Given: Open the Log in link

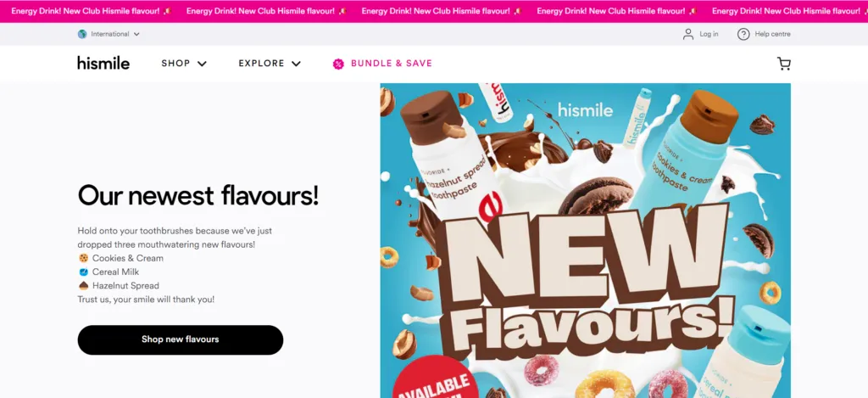Looking at the screenshot, I should tap(709, 34).
